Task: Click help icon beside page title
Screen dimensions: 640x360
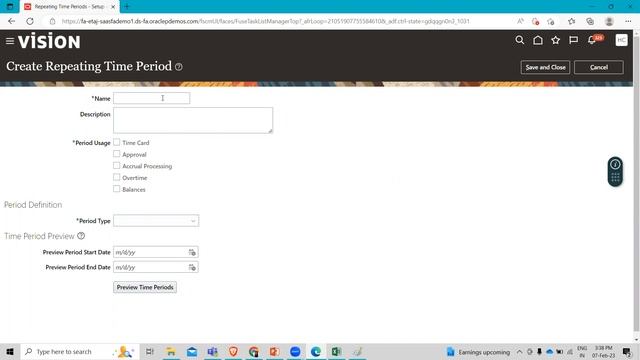Action: 179,67
